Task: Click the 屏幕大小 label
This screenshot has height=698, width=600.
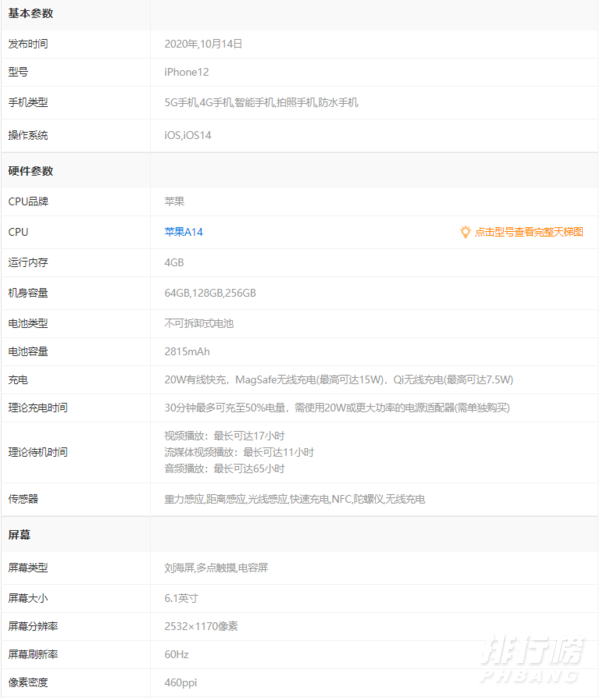Action: click(x=28, y=598)
